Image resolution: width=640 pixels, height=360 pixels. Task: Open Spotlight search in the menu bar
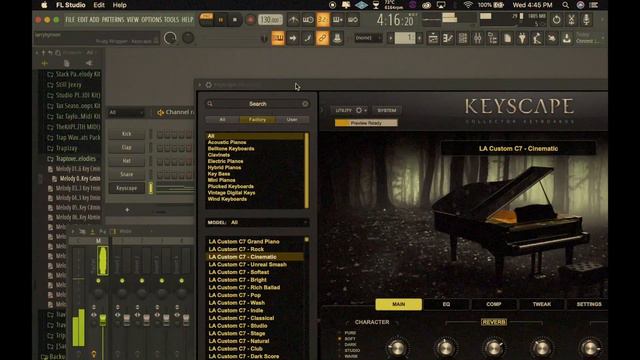[565, 5]
